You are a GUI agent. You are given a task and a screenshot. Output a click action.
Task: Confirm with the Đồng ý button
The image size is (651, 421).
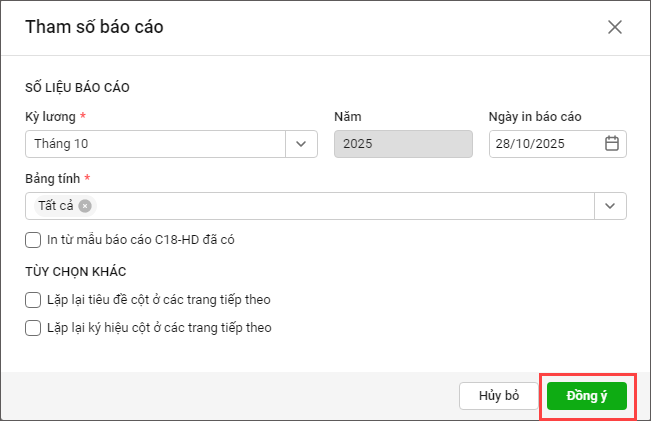point(587,395)
